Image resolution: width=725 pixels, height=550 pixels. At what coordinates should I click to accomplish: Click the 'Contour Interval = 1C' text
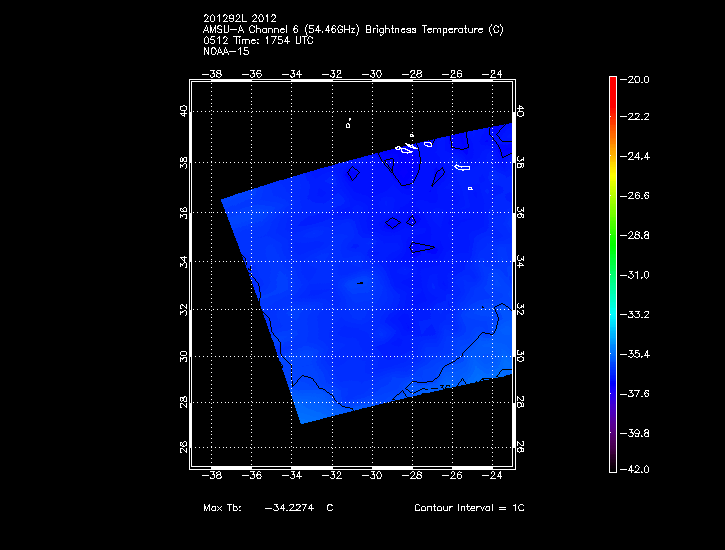coord(469,508)
